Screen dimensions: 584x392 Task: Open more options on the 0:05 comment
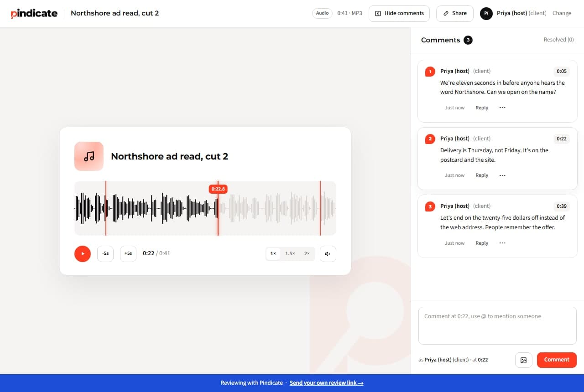tap(502, 108)
